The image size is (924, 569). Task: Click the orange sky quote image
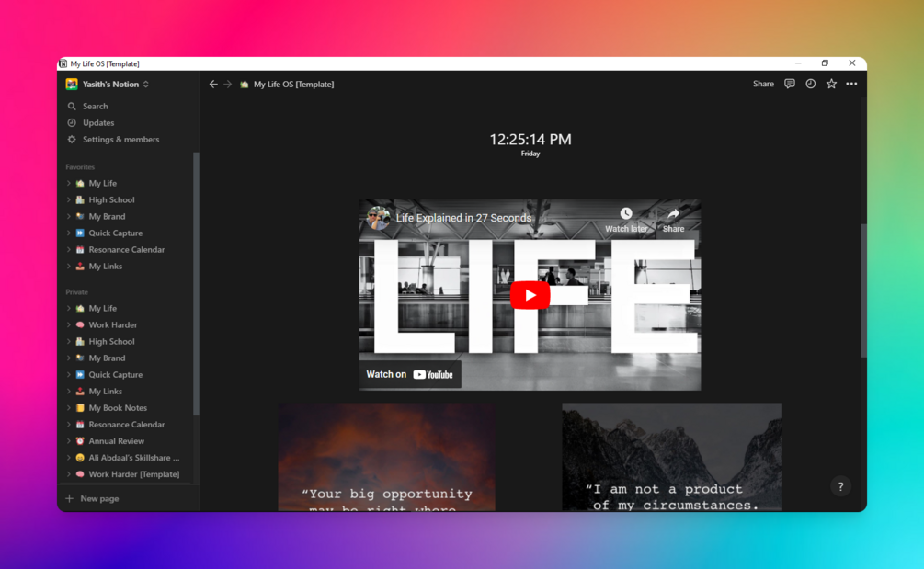(x=386, y=457)
